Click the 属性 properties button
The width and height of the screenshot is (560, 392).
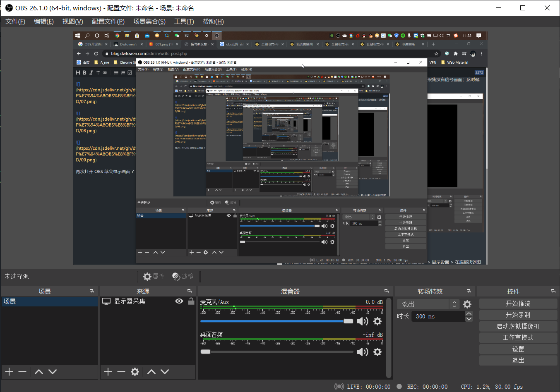[x=154, y=276]
